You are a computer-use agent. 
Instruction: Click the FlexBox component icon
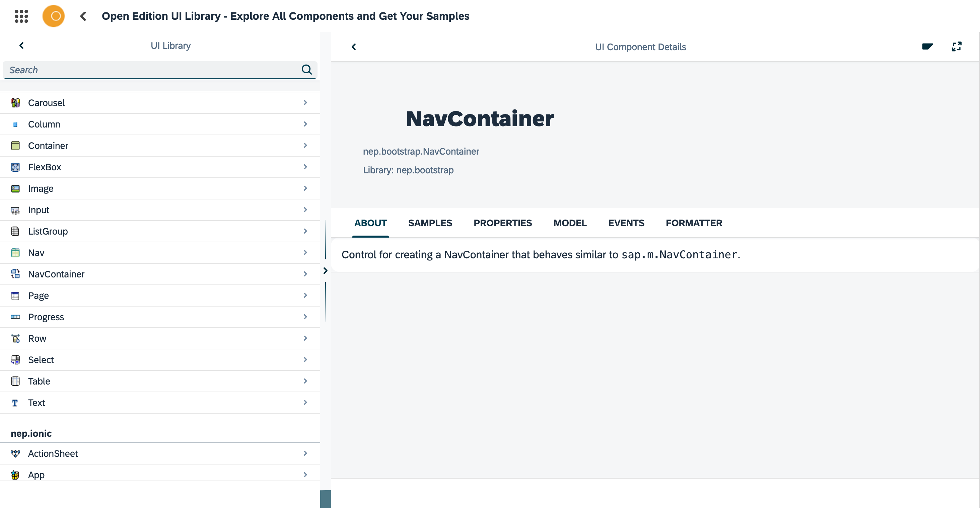[x=15, y=167]
